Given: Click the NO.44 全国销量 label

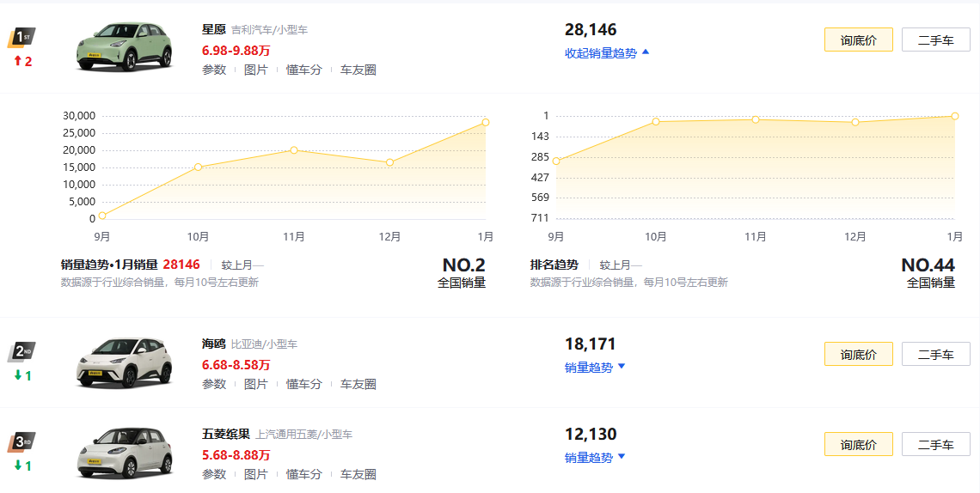Looking at the screenshot, I should [928, 273].
